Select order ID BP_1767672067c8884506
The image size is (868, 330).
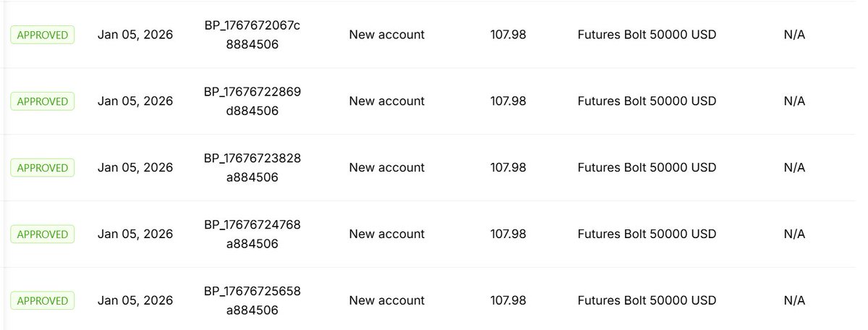tap(252, 35)
